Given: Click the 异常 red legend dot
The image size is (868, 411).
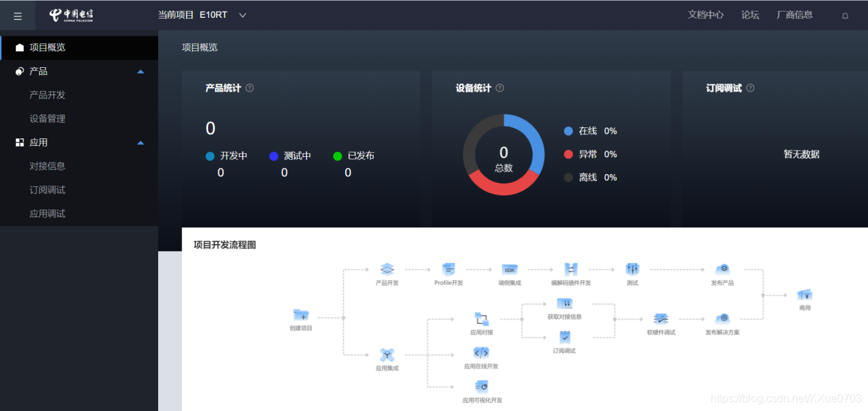Looking at the screenshot, I should [x=568, y=154].
